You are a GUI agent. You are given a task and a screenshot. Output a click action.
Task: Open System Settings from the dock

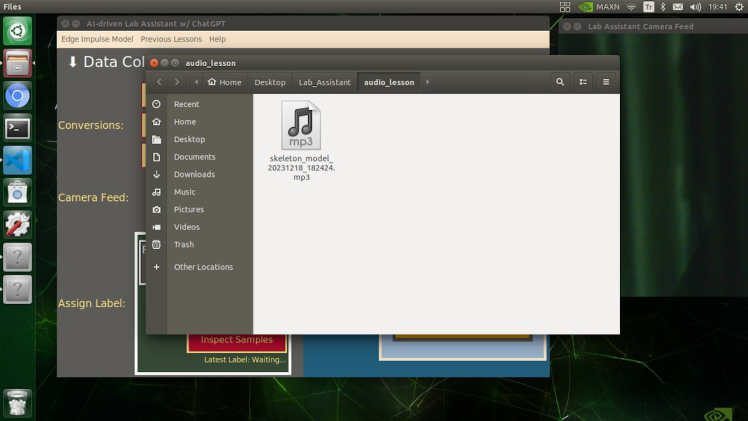[x=18, y=225]
